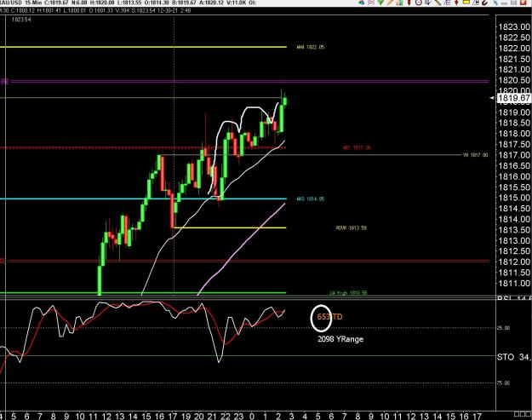Select the red 1817.36 level label

pyautogui.click(x=357, y=147)
